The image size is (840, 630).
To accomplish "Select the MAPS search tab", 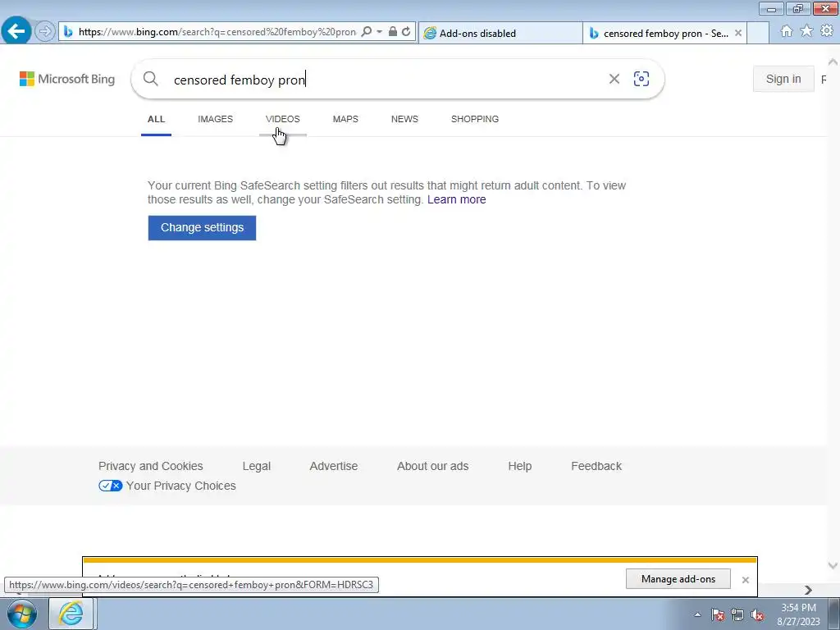I will tap(345, 119).
